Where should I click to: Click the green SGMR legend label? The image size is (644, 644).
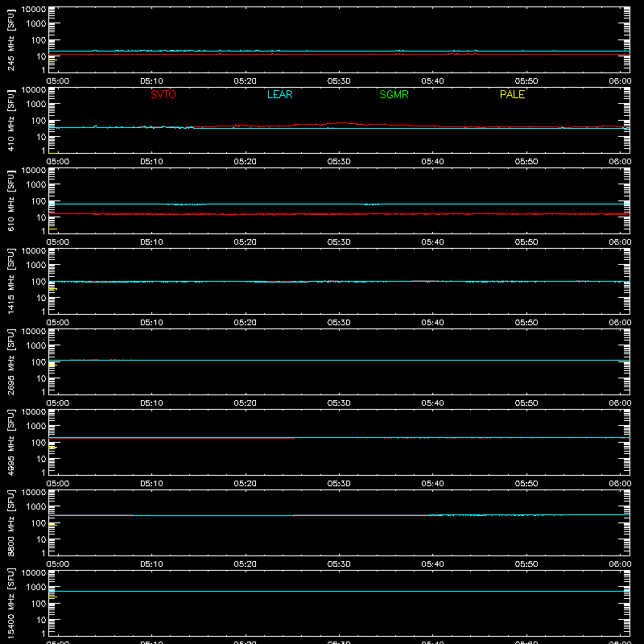(394, 94)
